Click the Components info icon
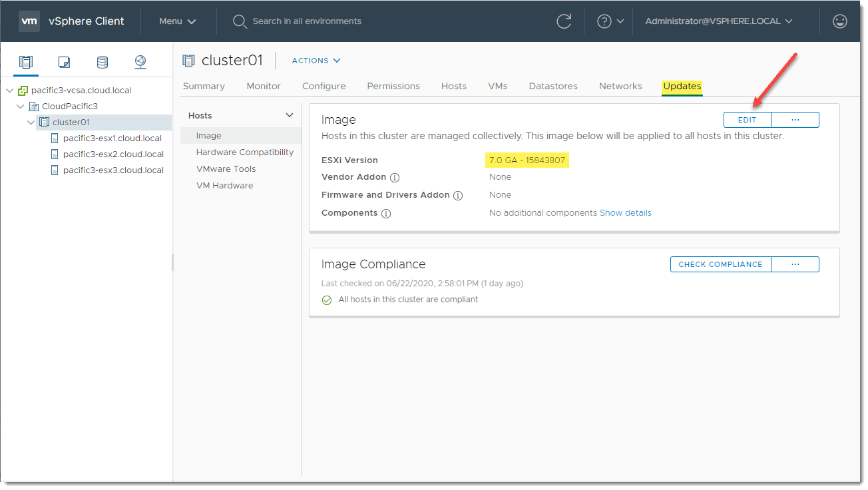868x490 pixels. click(386, 214)
